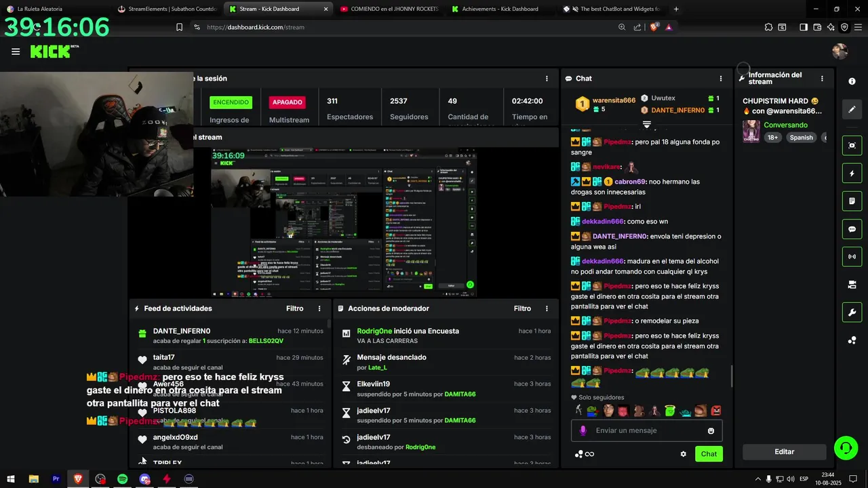Click the share page icon in address bar
The height and width of the screenshot is (488, 868).
(x=637, y=27)
